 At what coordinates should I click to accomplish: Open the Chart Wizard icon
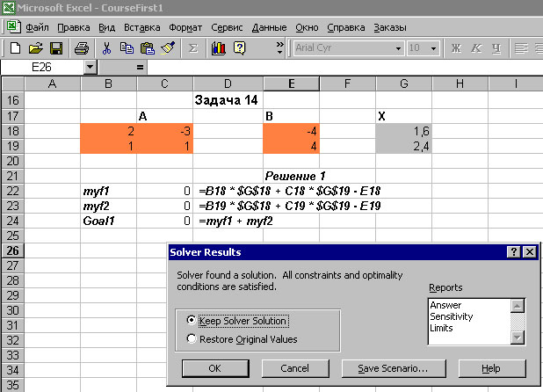click(x=219, y=47)
